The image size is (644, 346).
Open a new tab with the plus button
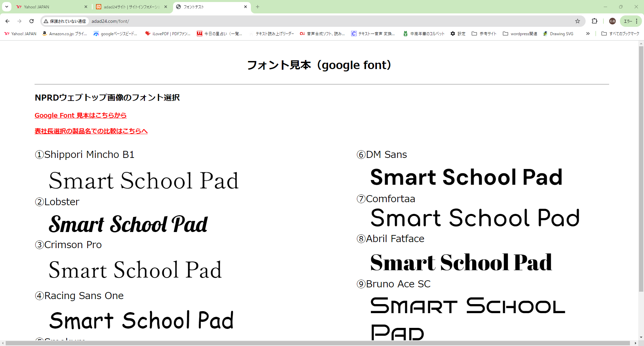pos(258,7)
